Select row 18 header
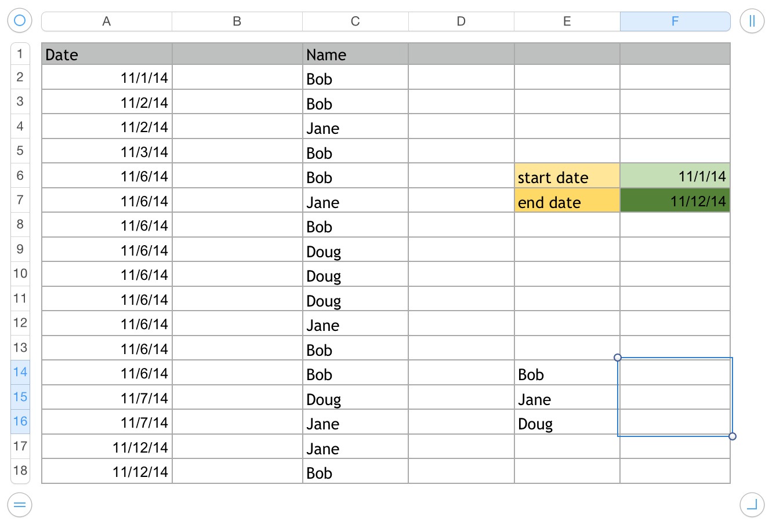Image resolution: width=776 pixels, height=532 pixels. (20, 472)
